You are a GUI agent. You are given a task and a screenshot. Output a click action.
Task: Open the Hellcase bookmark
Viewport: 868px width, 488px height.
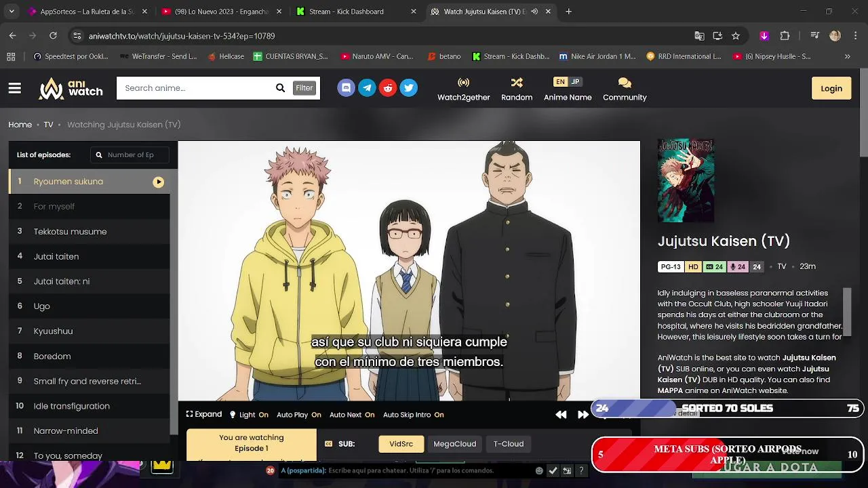(x=225, y=56)
